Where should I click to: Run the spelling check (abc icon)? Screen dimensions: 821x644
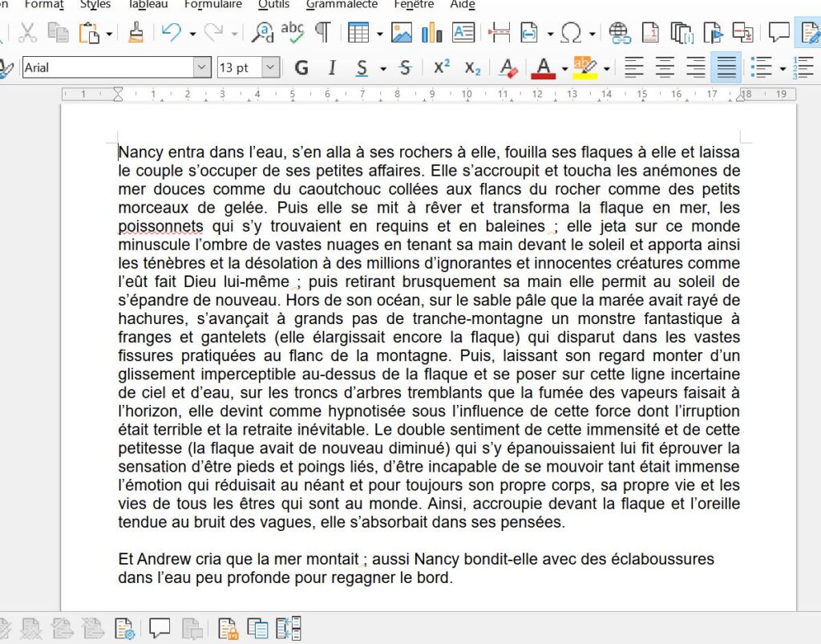pyautogui.click(x=292, y=33)
